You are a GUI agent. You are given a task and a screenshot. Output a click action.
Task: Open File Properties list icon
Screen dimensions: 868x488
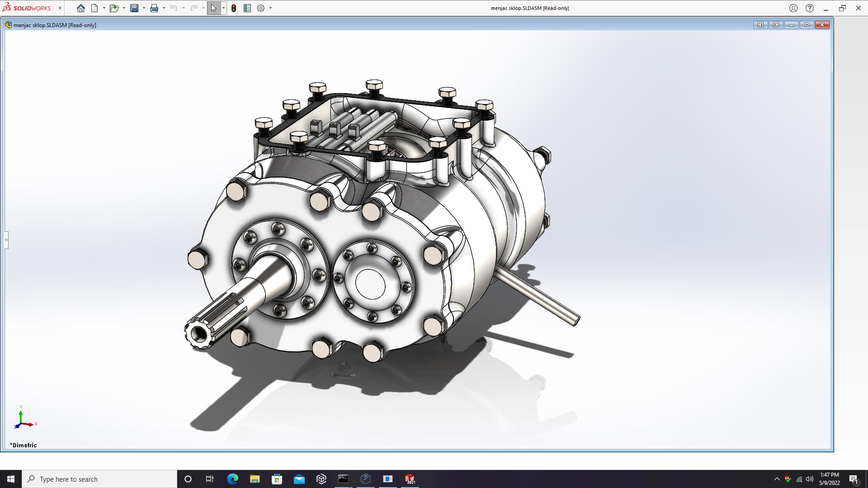click(247, 8)
